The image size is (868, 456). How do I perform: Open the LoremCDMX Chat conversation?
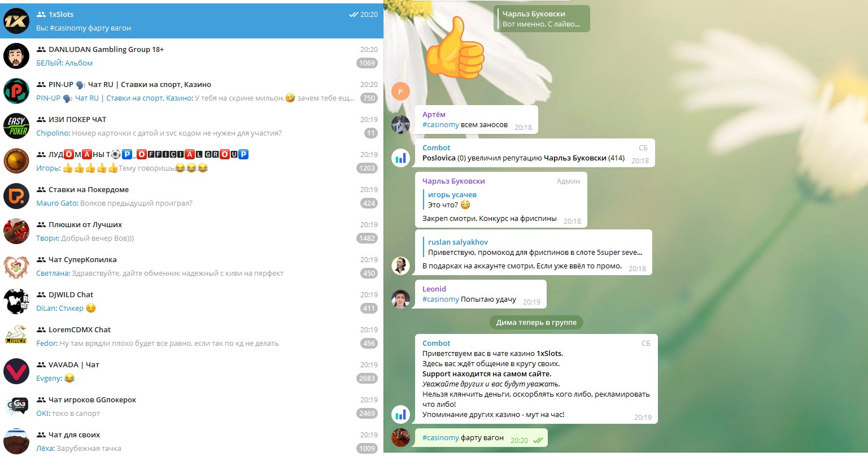click(191, 336)
